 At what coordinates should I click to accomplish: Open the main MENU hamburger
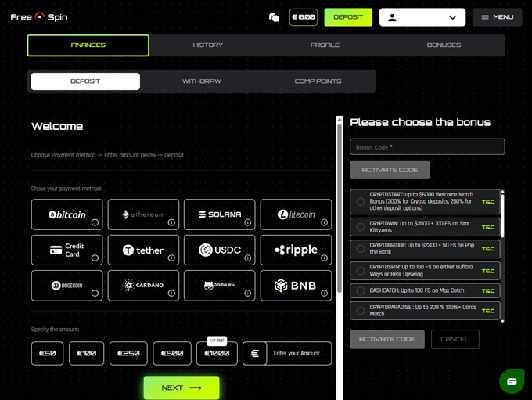497,17
